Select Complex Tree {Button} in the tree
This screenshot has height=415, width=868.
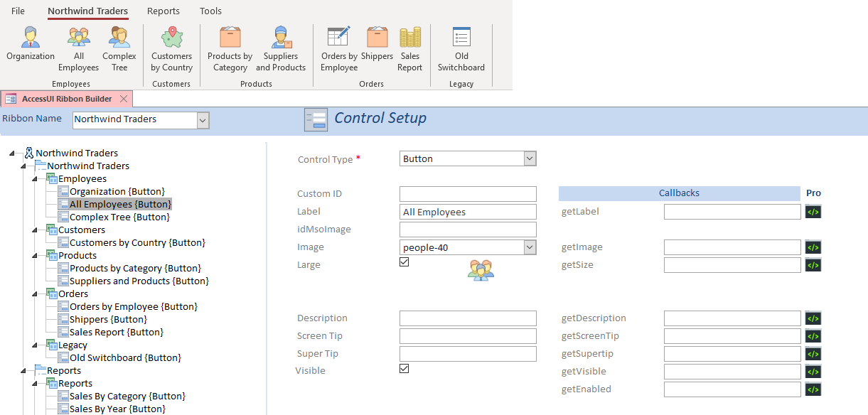(x=119, y=217)
